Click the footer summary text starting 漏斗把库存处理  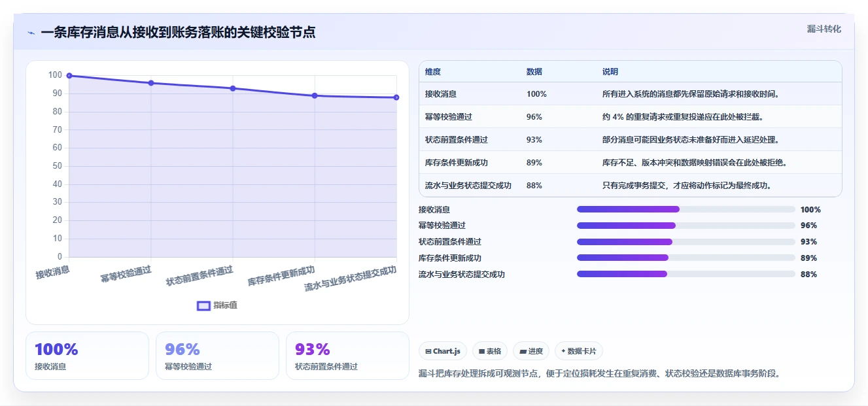(599, 374)
